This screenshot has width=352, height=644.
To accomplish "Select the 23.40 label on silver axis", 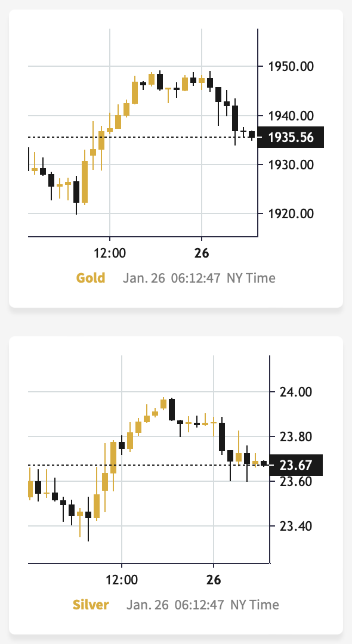I will point(296,526).
